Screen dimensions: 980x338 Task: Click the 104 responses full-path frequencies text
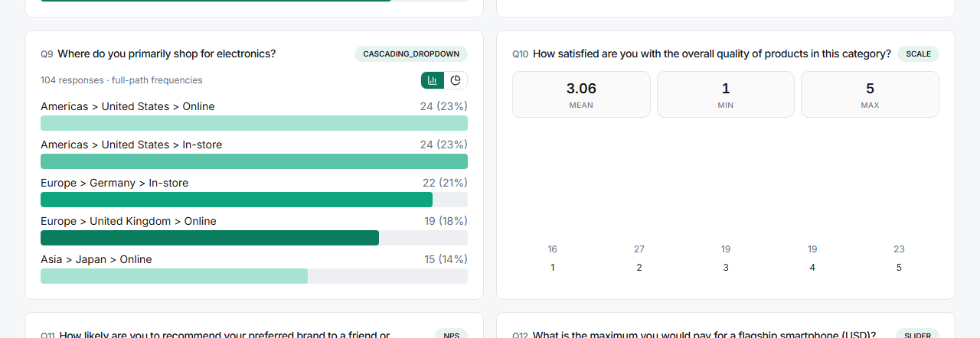click(122, 80)
